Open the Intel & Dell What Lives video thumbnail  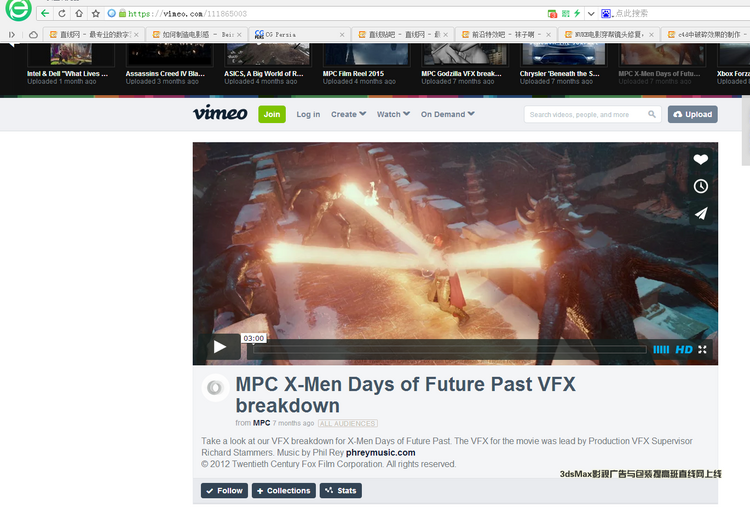click(x=71, y=55)
